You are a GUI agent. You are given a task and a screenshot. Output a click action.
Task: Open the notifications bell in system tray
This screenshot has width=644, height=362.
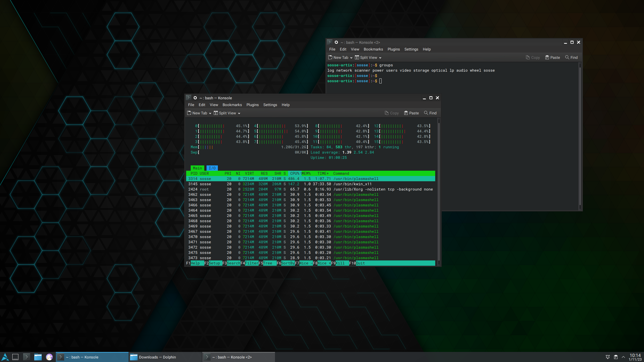pyautogui.click(x=608, y=357)
